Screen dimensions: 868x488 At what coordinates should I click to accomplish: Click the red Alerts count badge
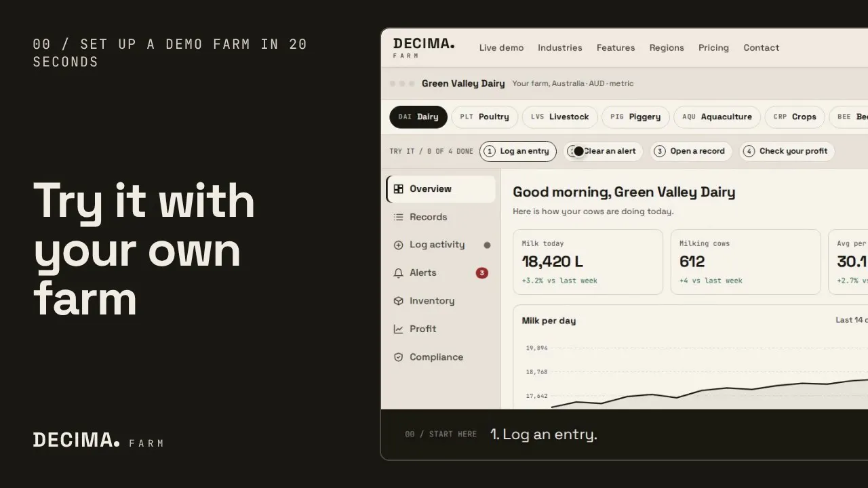(x=482, y=273)
